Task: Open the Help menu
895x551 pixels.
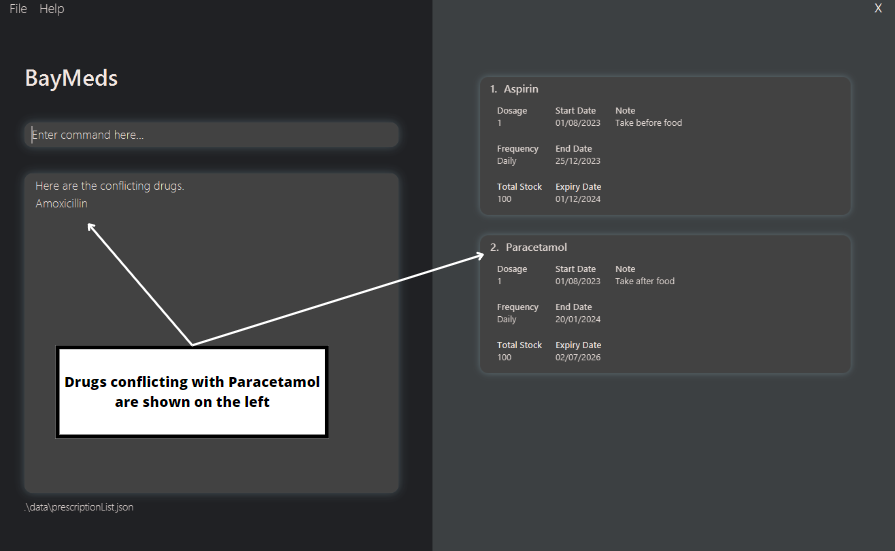Action: click(x=51, y=9)
